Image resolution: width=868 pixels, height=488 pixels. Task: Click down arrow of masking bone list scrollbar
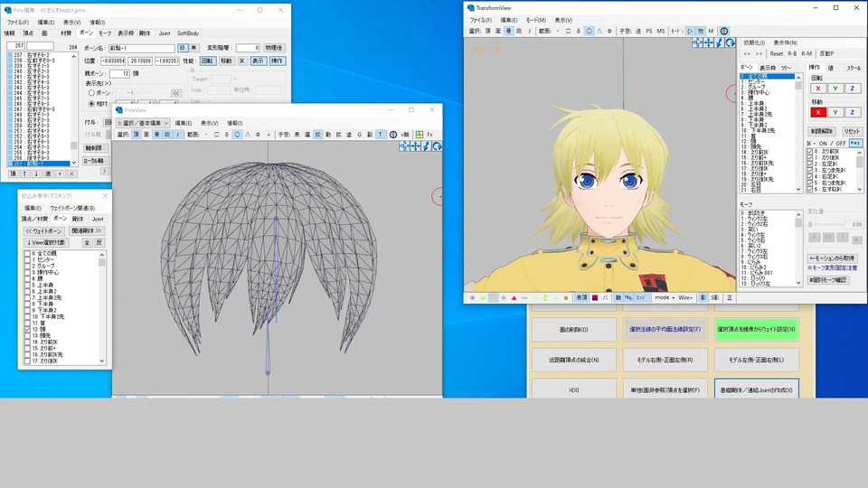pyautogui.click(x=102, y=361)
